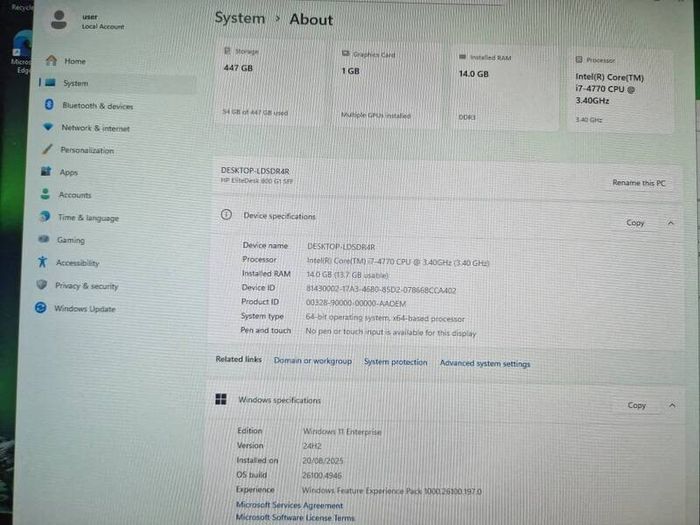Image resolution: width=700 pixels, height=525 pixels.
Task: Click the Bluetooth icon in sidebar
Action: [49, 104]
